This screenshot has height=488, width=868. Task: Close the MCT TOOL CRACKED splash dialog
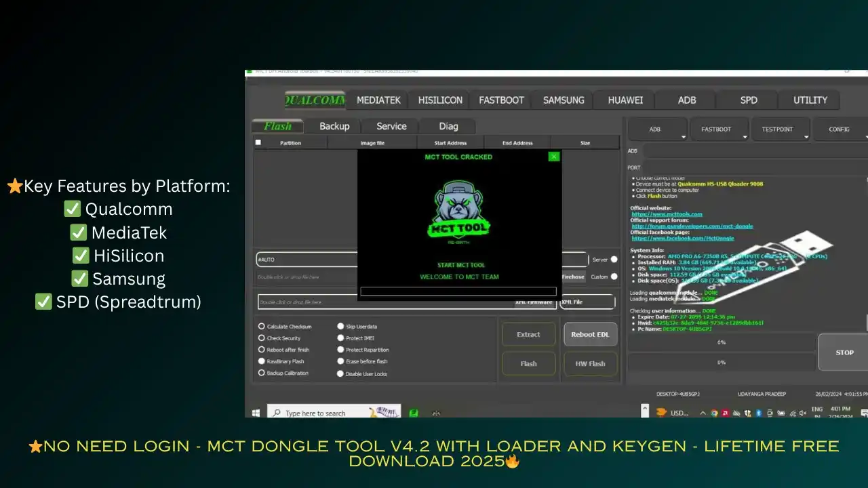[554, 157]
